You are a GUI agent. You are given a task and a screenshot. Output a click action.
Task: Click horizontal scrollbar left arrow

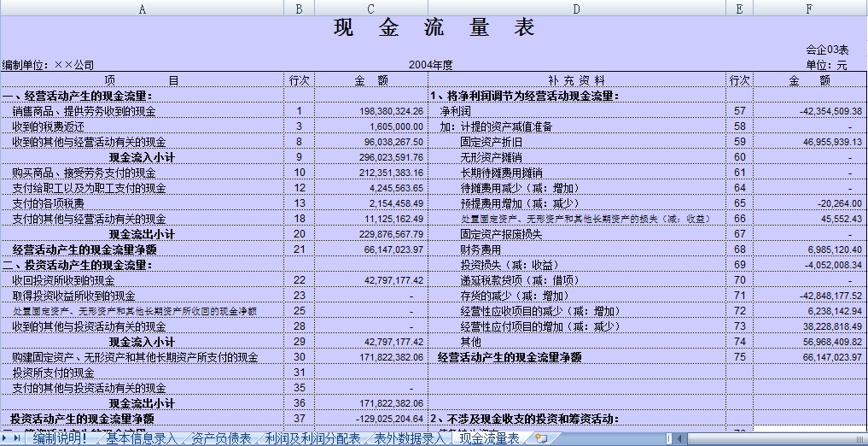point(679,439)
